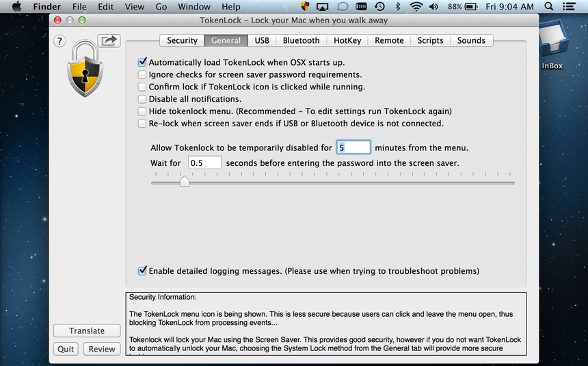
Task: Open the Edit menu
Action: 106,7
